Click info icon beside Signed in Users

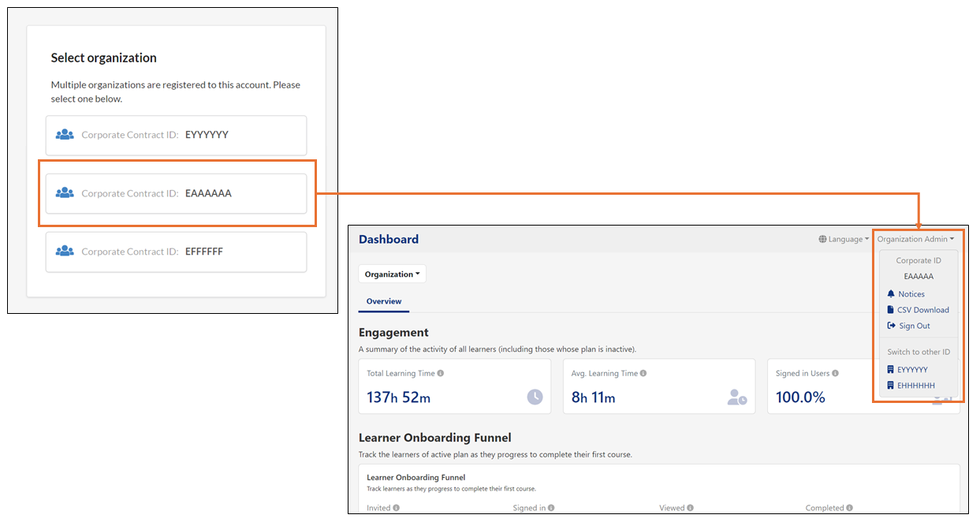coord(835,374)
